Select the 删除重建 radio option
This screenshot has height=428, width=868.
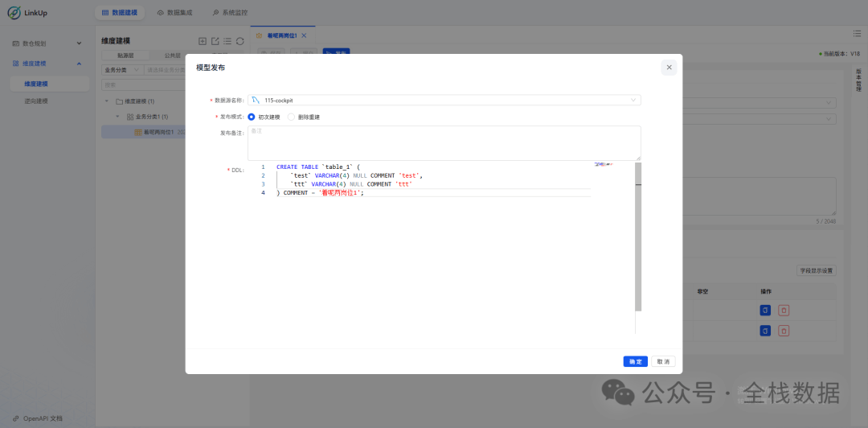[292, 117]
